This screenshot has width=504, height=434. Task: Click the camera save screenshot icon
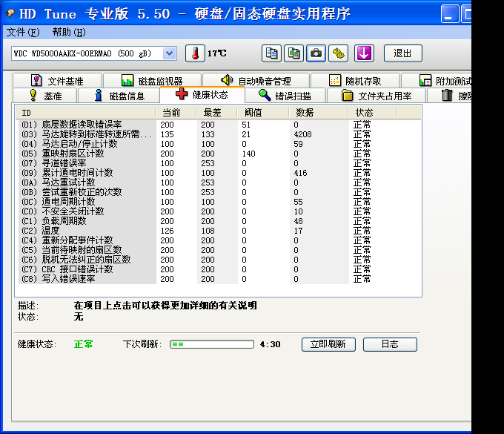click(x=316, y=53)
